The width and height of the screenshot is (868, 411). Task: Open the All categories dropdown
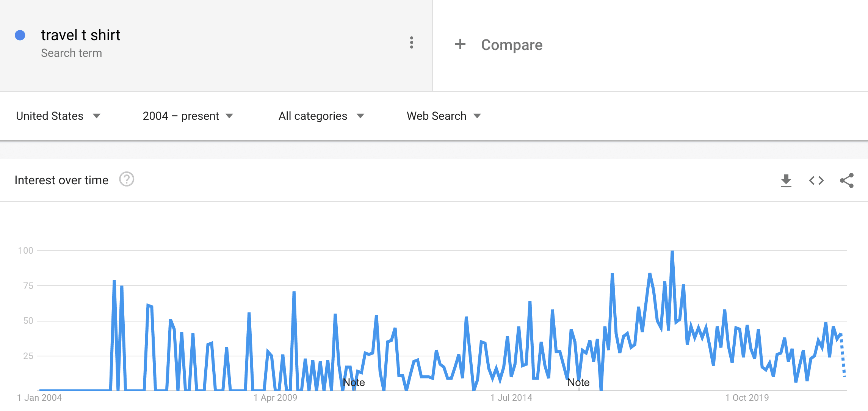(x=321, y=116)
